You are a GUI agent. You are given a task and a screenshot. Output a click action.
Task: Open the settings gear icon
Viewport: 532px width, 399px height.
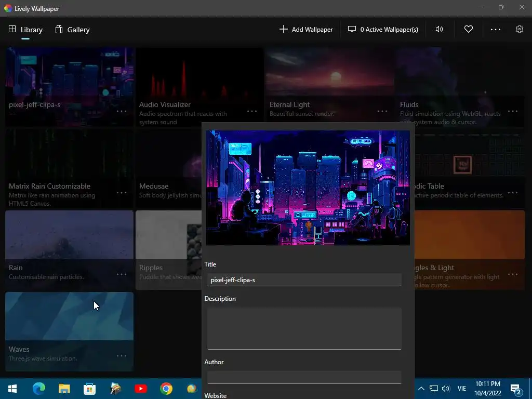click(520, 29)
